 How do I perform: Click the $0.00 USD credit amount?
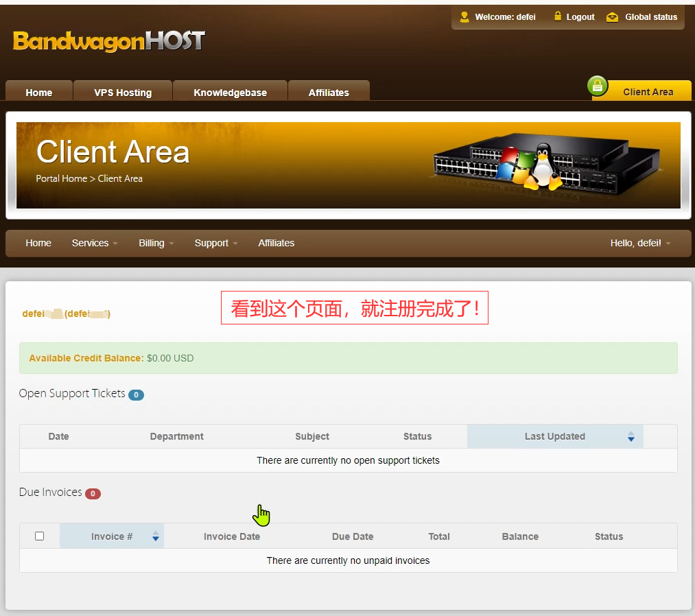pos(170,358)
